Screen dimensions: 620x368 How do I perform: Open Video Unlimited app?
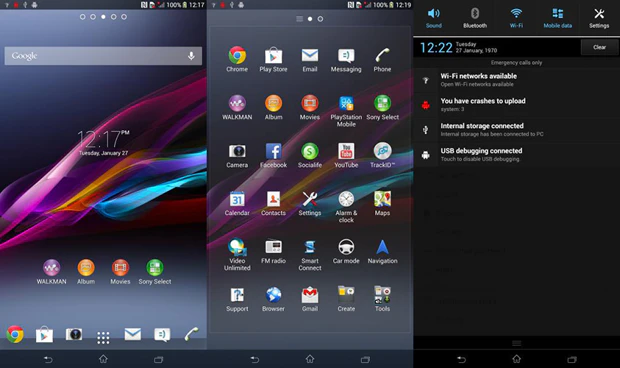pos(237,255)
